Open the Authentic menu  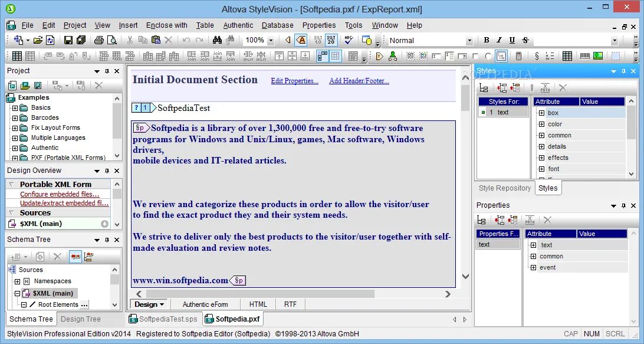pos(238,25)
